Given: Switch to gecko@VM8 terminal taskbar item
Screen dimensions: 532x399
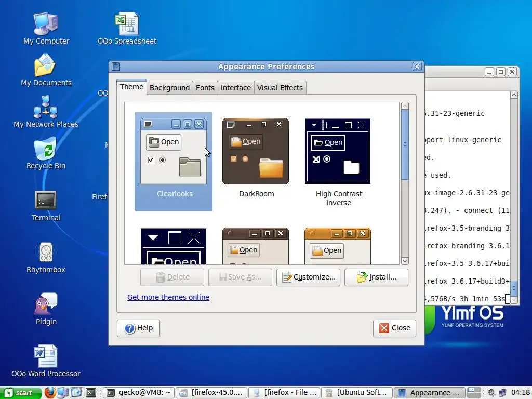Looking at the screenshot, I should 139,393.
